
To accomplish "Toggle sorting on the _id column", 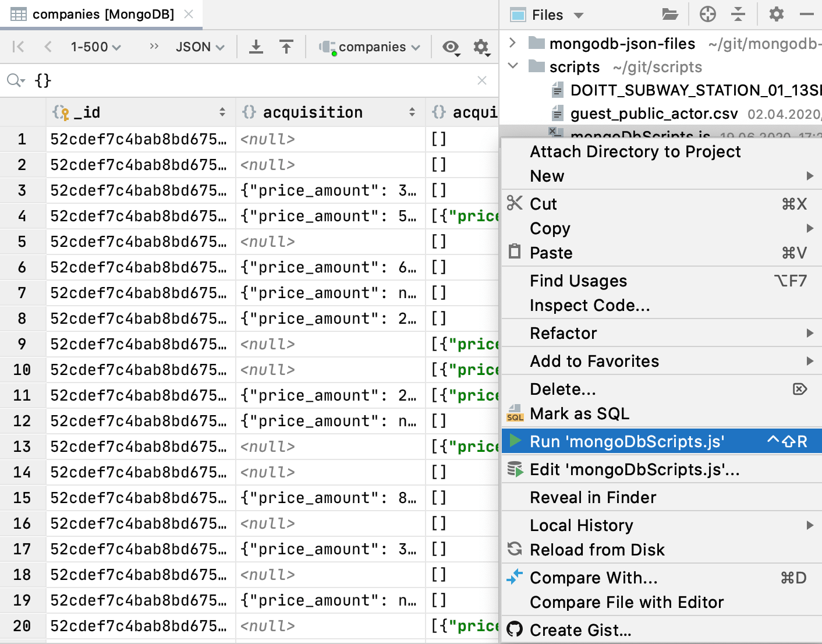I will pyautogui.click(x=222, y=112).
